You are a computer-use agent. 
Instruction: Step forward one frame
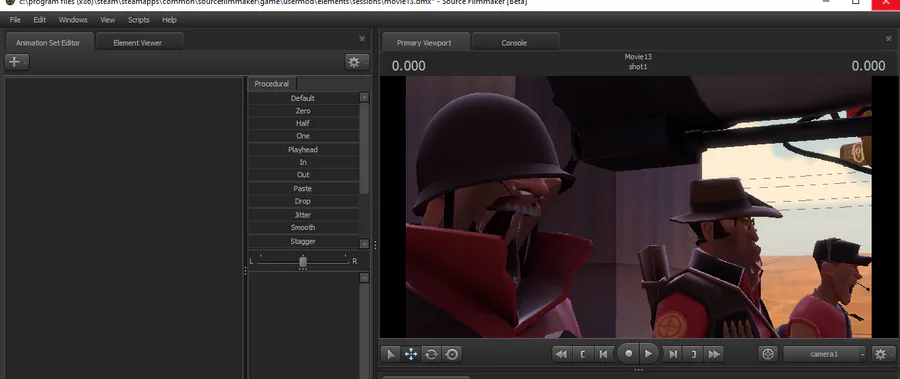click(673, 354)
